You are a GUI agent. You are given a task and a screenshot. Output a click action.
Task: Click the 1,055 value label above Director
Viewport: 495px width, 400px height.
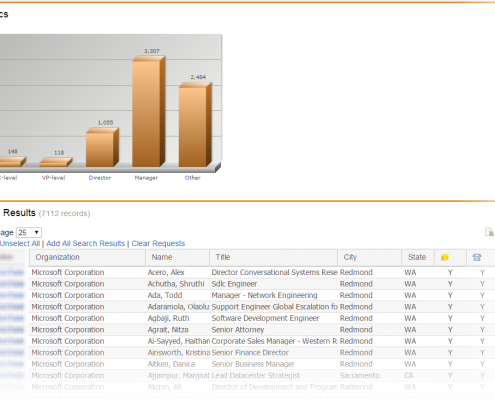[x=105, y=123]
